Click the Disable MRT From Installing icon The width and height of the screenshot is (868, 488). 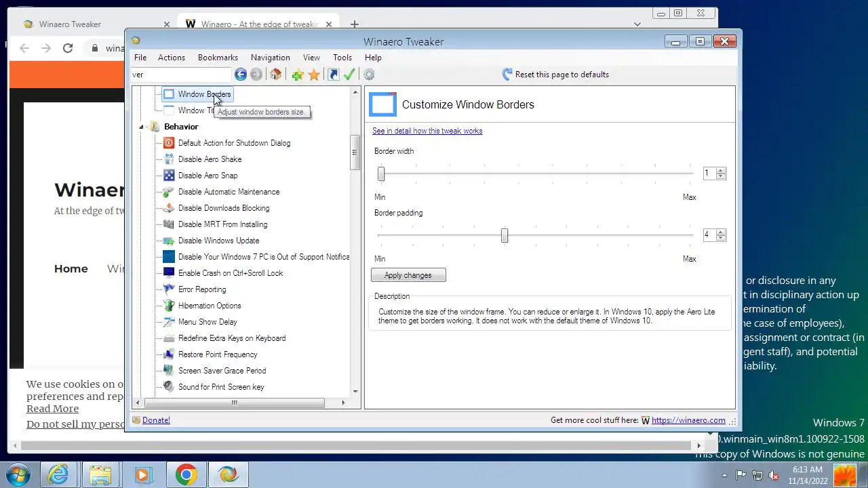pyautogui.click(x=169, y=224)
